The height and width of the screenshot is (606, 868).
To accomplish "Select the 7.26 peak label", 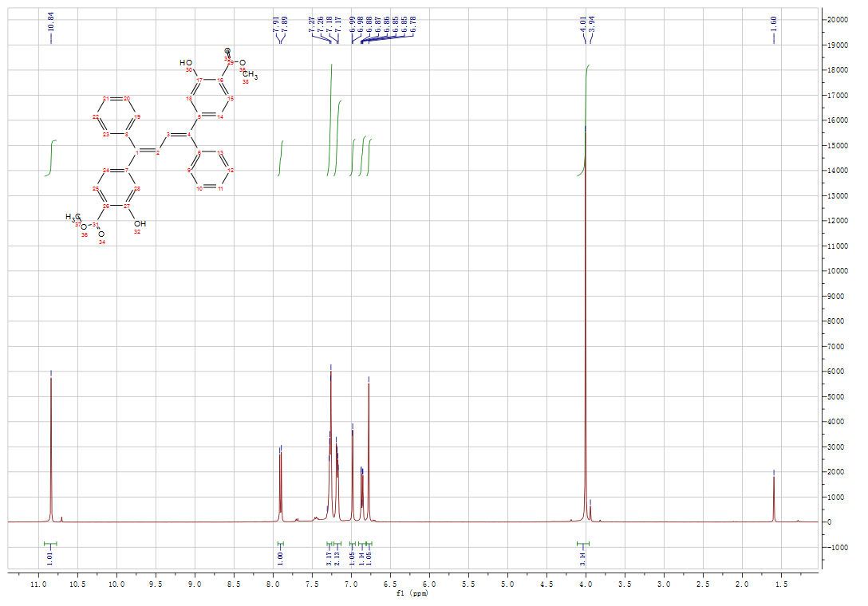I will click(321, 25).
